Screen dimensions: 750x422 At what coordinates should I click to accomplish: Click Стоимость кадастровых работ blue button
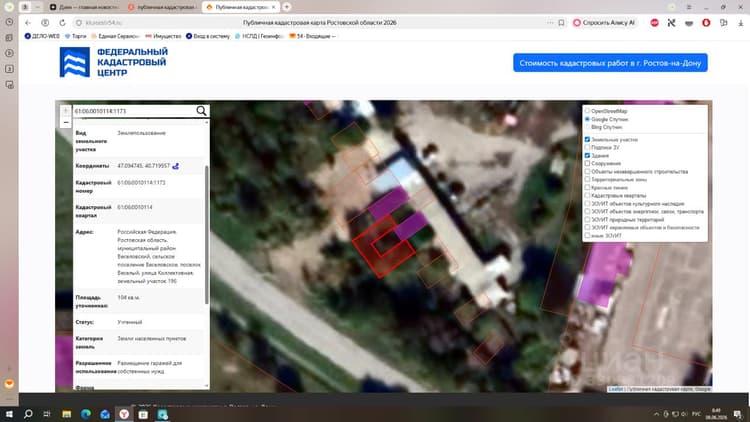point(610,63)
